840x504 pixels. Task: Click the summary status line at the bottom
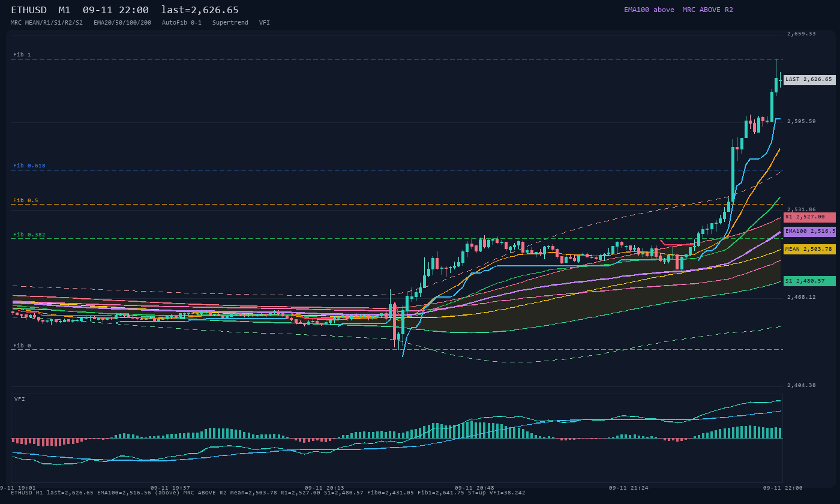[x=268, y=493]
